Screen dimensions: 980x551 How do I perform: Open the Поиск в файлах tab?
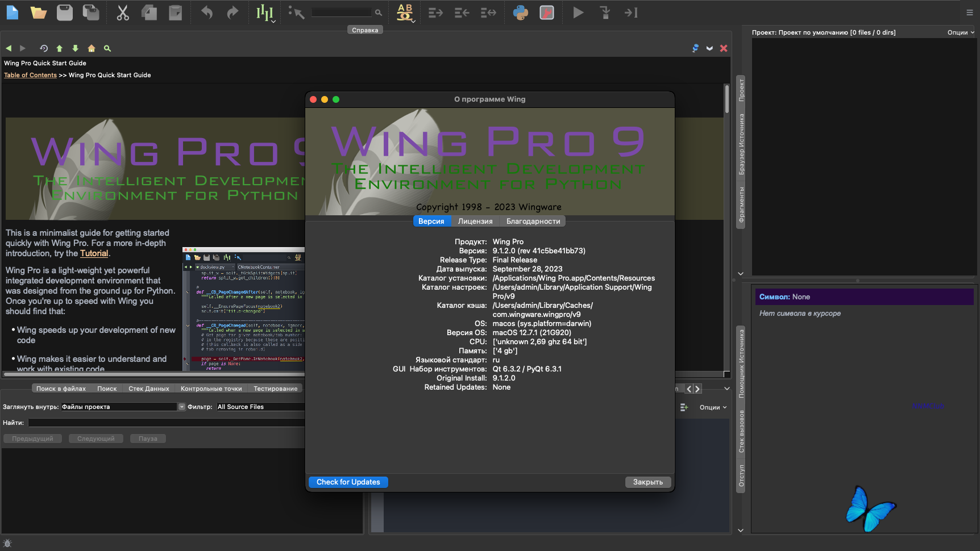pos(61,389)
